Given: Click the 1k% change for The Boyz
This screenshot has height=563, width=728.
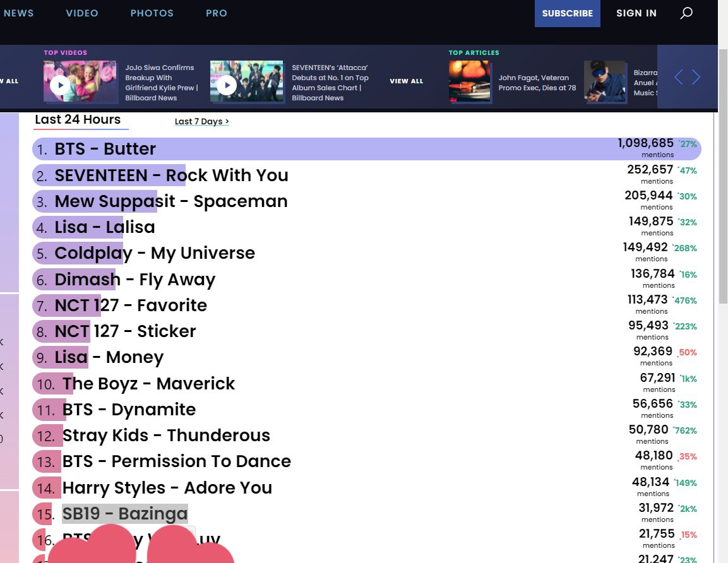Looking at the screenshot, I should coord(688,379).
